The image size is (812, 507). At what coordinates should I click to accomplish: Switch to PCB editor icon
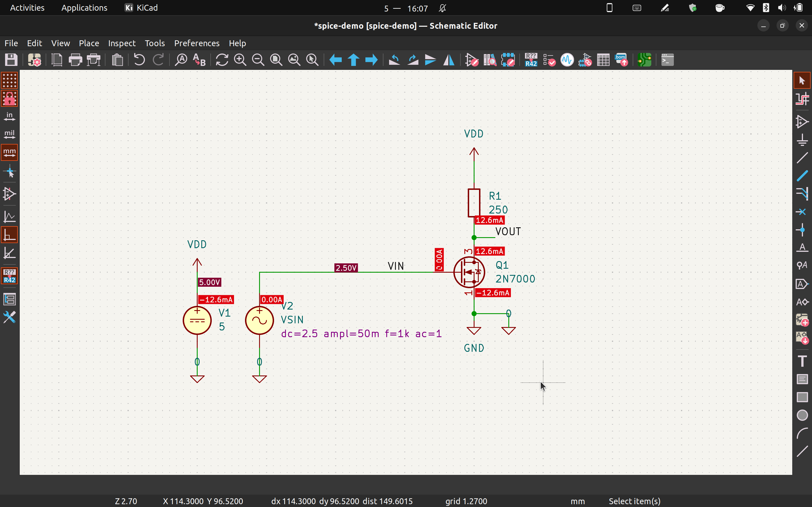(644, 60)
